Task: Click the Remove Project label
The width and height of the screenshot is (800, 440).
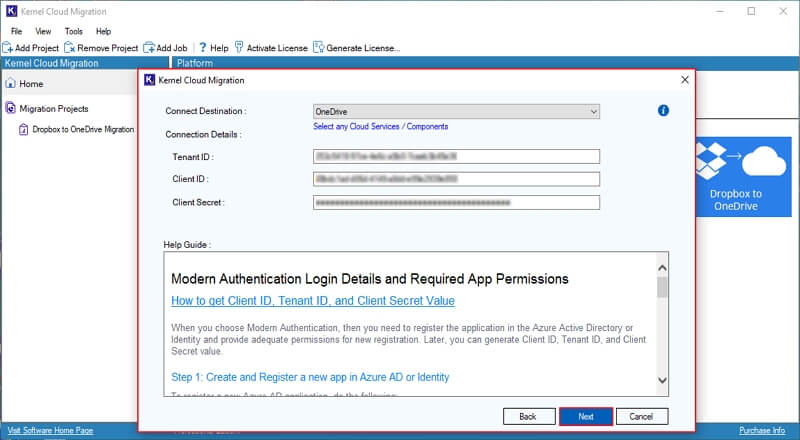Action: click(x=108, y=48)
